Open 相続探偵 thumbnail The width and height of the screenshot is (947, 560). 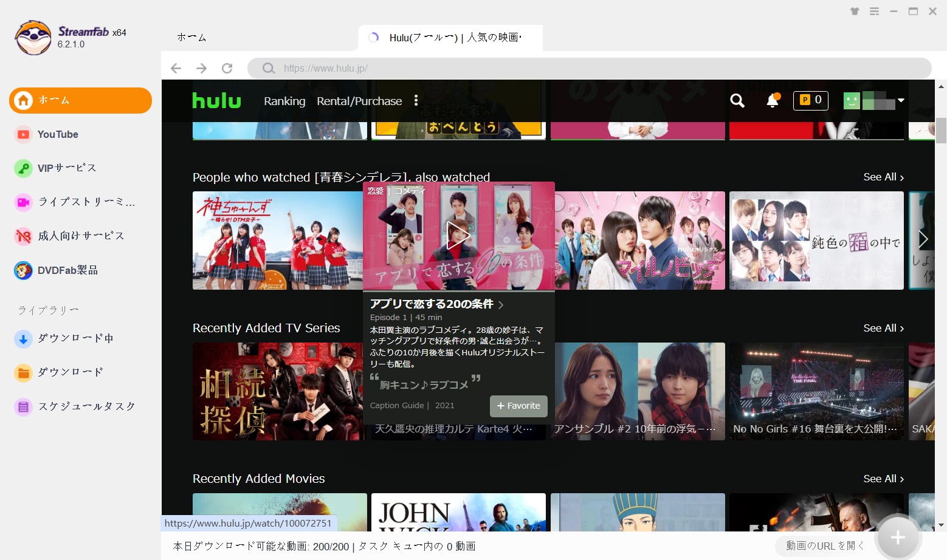(x=278, y=392)
